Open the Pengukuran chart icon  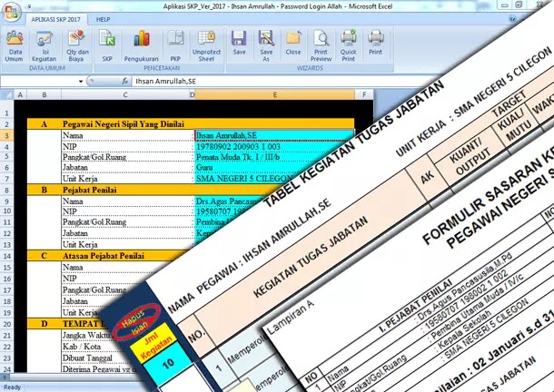click(142, 46)
